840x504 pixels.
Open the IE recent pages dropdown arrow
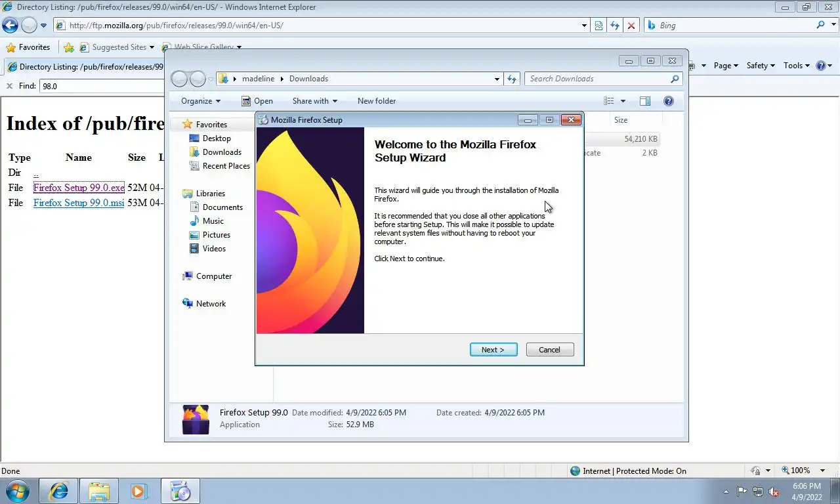point(44,26)
